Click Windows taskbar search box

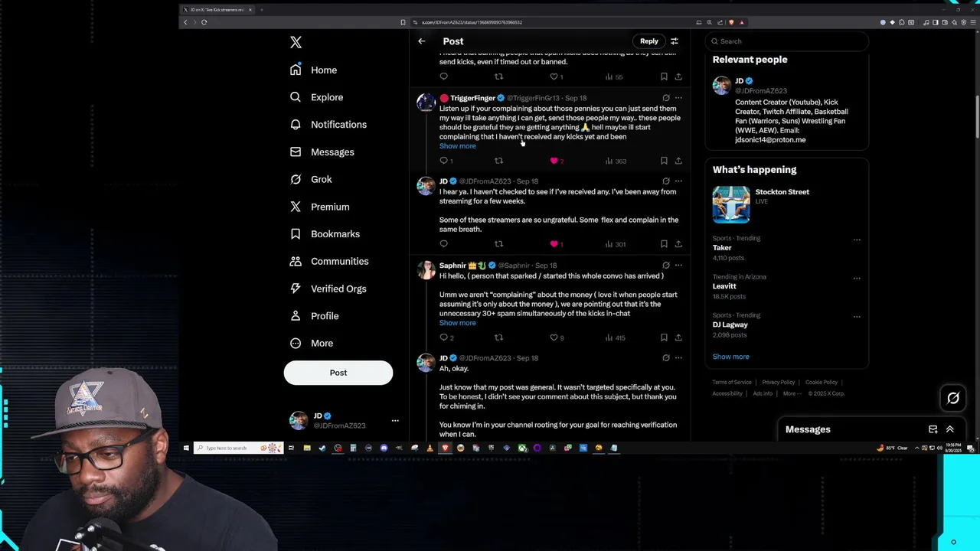pos(238,448)
